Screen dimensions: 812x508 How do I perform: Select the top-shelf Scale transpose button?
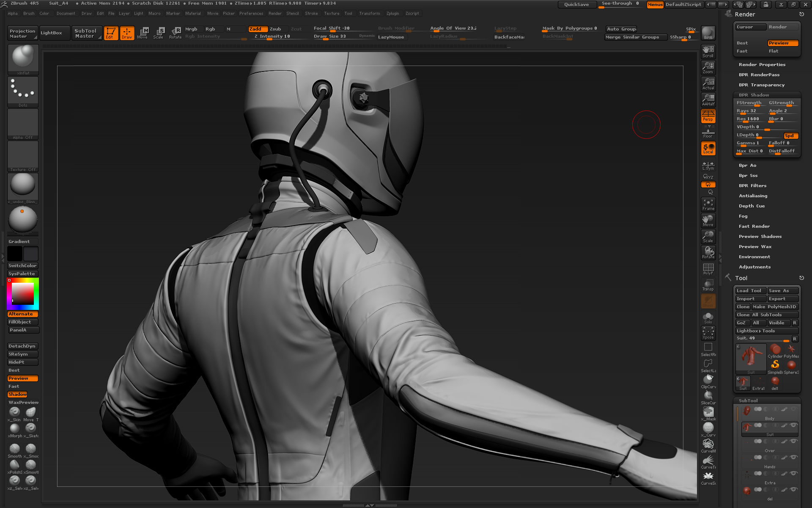(x=159, y=33)
